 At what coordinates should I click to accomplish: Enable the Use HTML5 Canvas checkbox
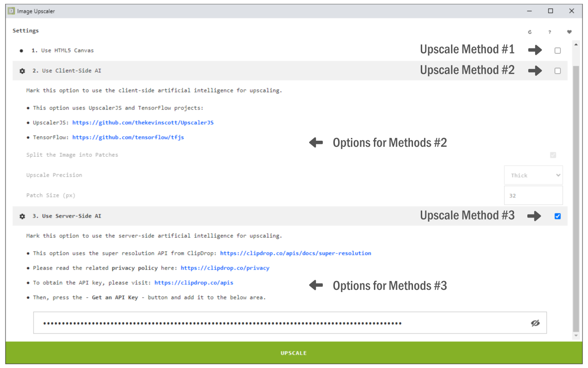pos(558,51)
